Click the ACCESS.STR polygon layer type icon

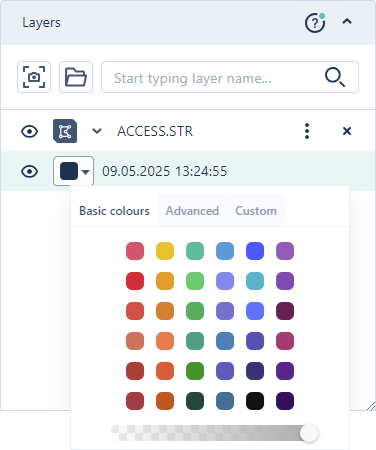pos(65,131)
